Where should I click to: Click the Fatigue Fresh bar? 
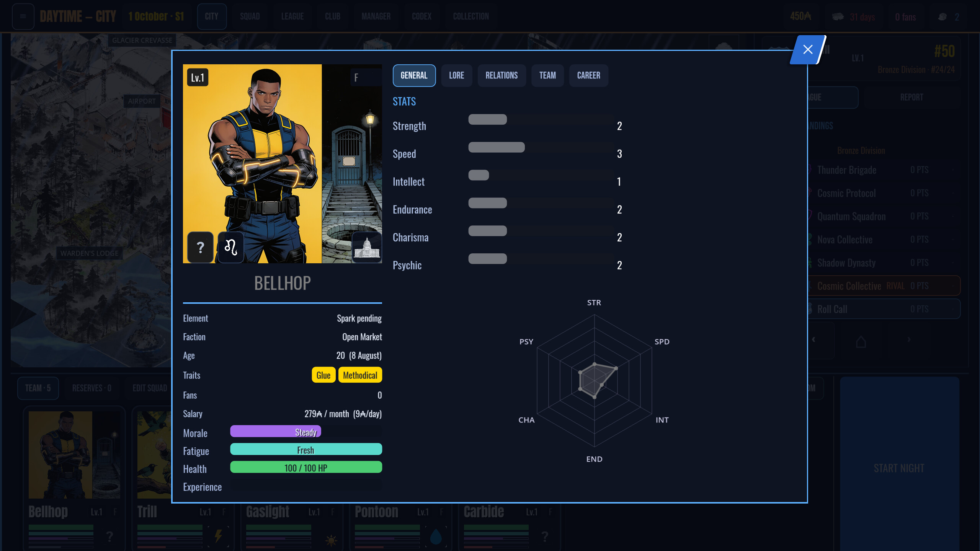tap(306, 450)
